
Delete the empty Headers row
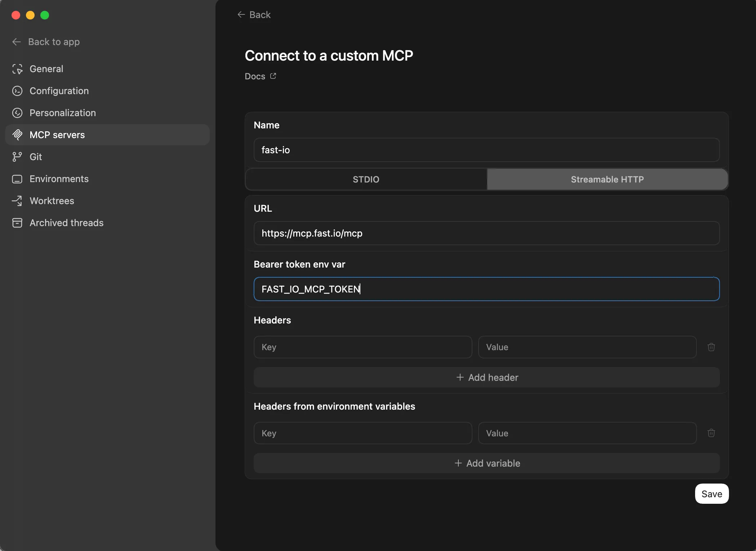point(711,347)
